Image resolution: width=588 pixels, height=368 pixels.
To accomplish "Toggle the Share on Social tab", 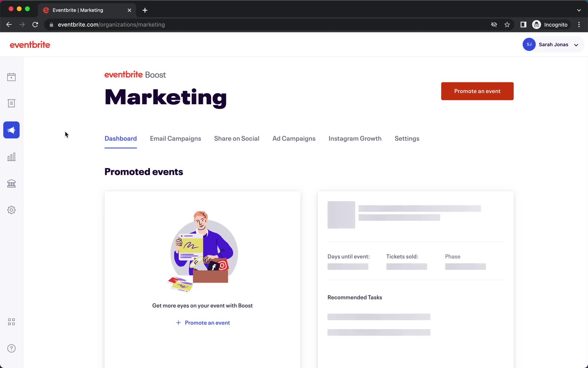I will pyautogui.click(x=237, y=138).
